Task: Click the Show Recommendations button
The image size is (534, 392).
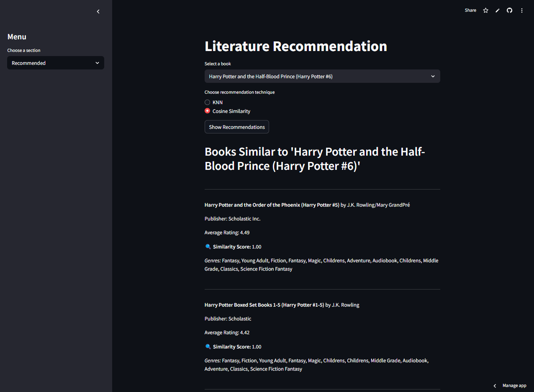Action: coord(237,127)
